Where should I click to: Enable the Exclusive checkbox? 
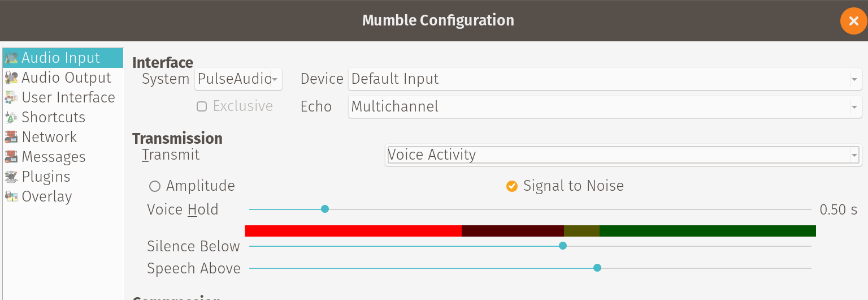click(x=202, y=106)
